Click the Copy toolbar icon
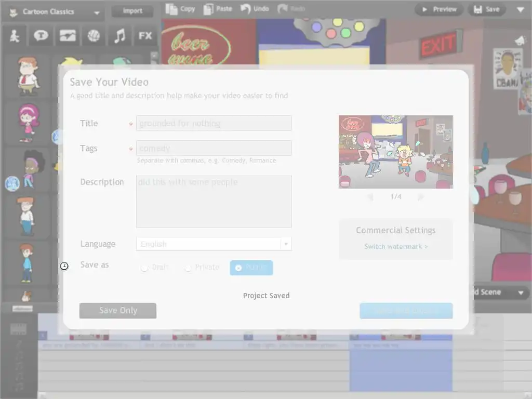 [180, 9]
